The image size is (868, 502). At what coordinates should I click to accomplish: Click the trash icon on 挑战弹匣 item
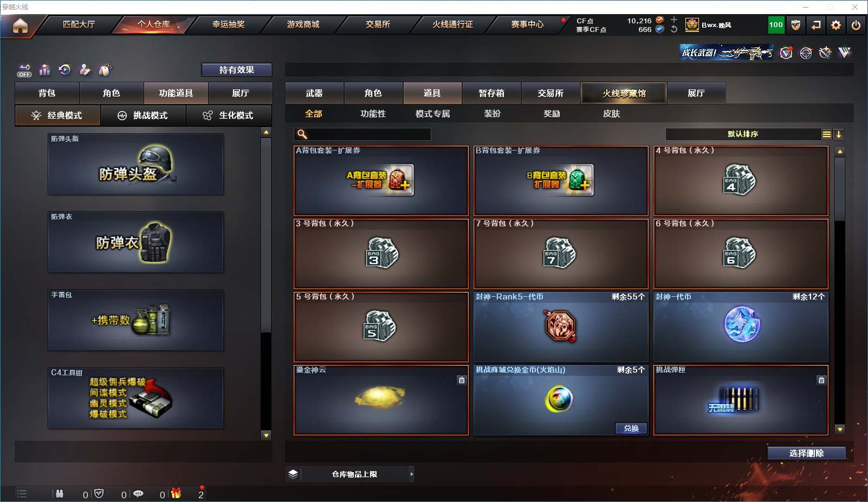pos(821,380)
